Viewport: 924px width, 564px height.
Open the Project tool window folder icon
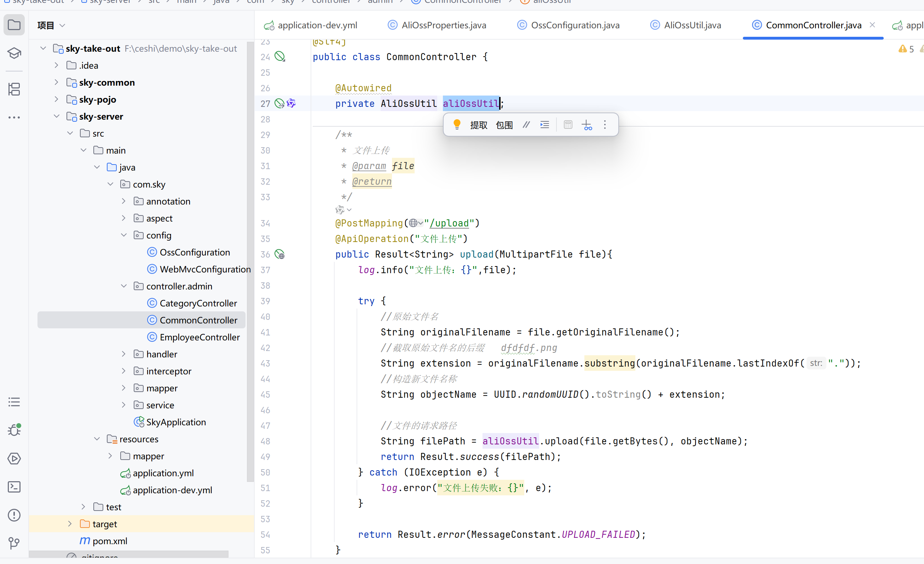[14, 25]
